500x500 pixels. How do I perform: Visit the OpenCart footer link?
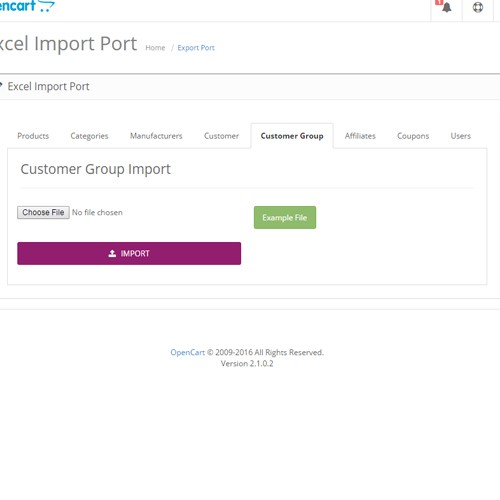pyautogui.click(x=188, y=352)
